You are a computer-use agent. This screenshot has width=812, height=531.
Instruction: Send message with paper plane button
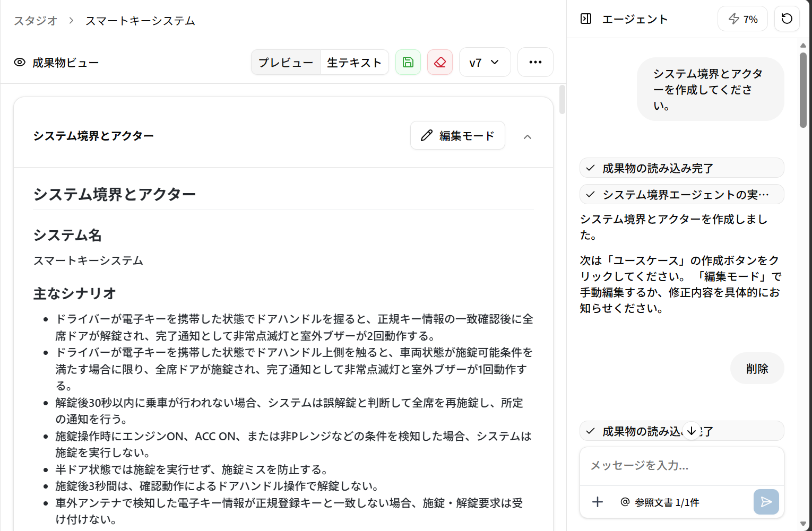766,502
